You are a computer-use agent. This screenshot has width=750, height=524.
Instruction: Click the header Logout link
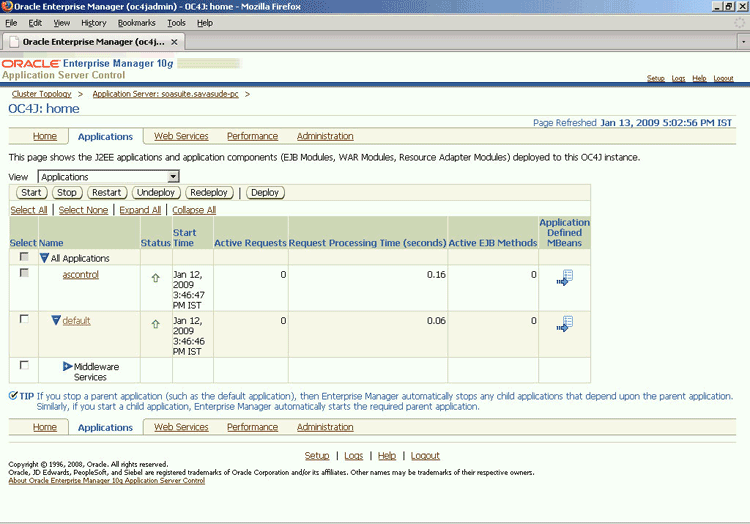point(723,78)
